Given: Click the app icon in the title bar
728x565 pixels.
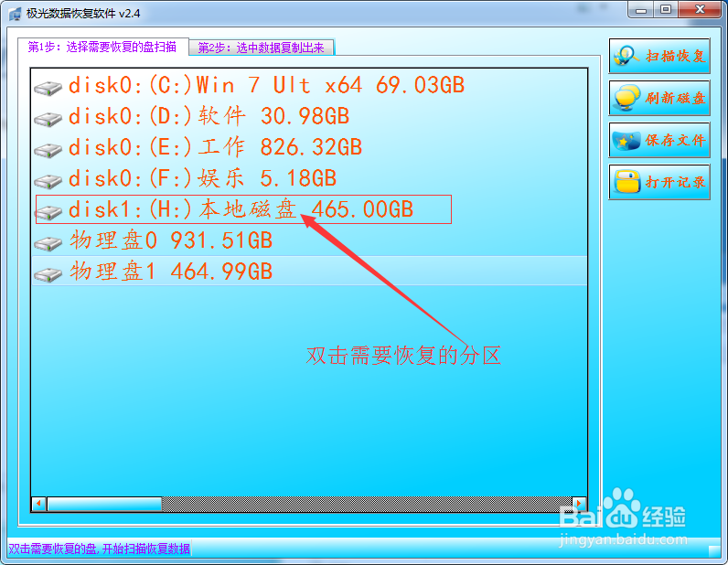Looking at the screenshot, I should 15,14.
